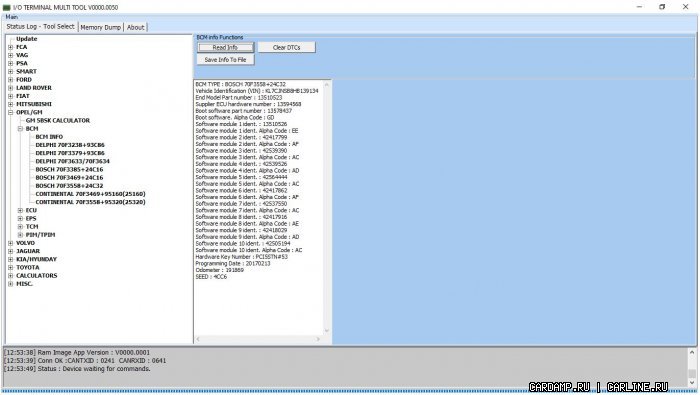
Task: Expand the KIA/HYUNDAI tree node
Action: (x=10, y=259)
